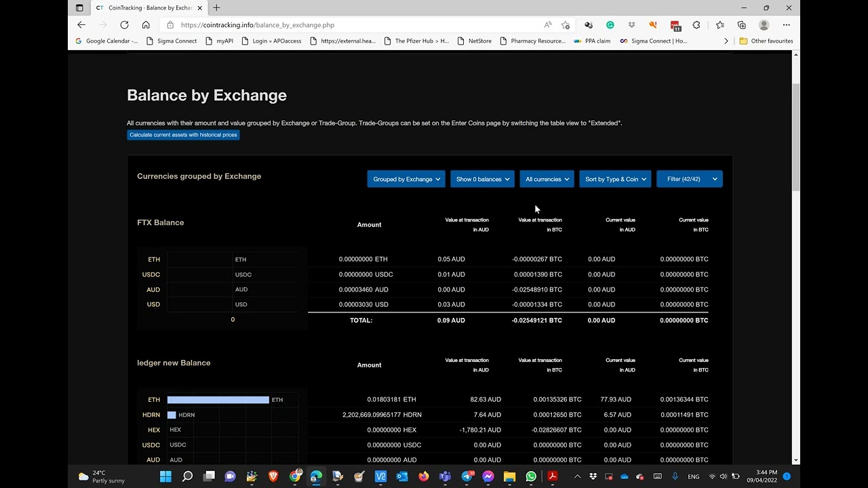
Task: Open the Sort by Type & Coin dropdown
Action: 615,179
